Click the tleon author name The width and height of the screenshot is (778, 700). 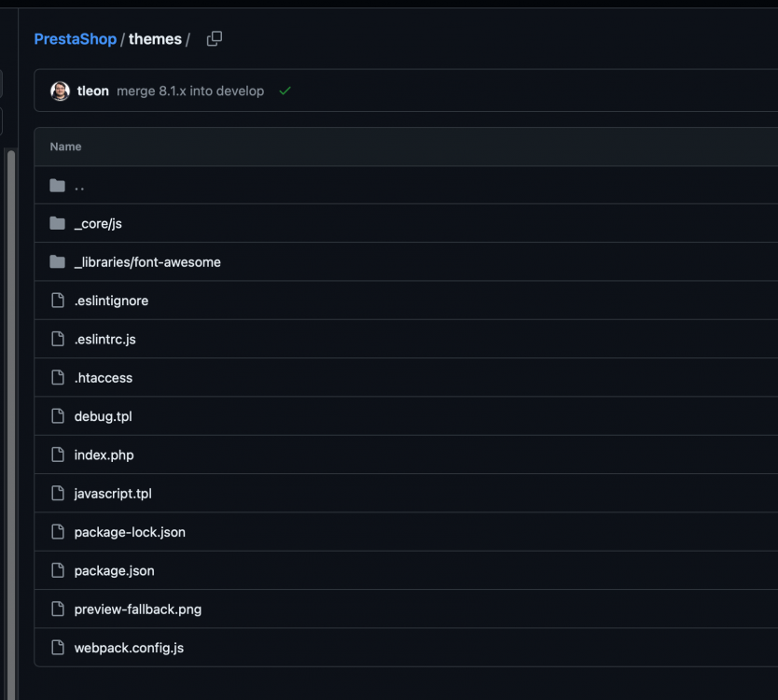(93, 91)
